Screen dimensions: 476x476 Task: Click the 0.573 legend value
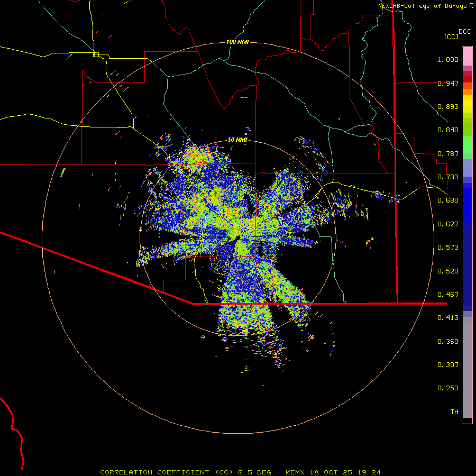(448, 248)
